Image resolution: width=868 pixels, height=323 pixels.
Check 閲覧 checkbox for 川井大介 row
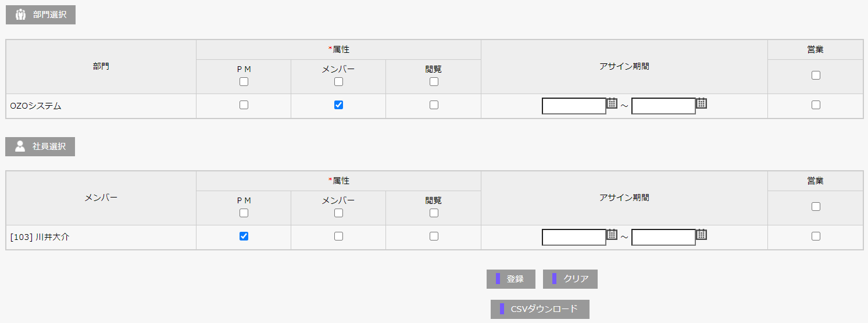point(434,236)
